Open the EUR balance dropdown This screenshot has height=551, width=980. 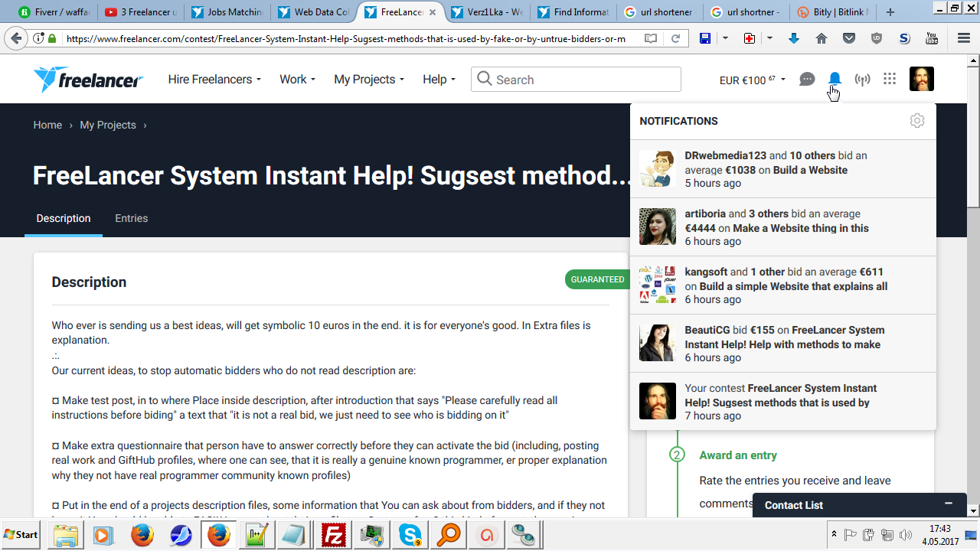[752, 80]
